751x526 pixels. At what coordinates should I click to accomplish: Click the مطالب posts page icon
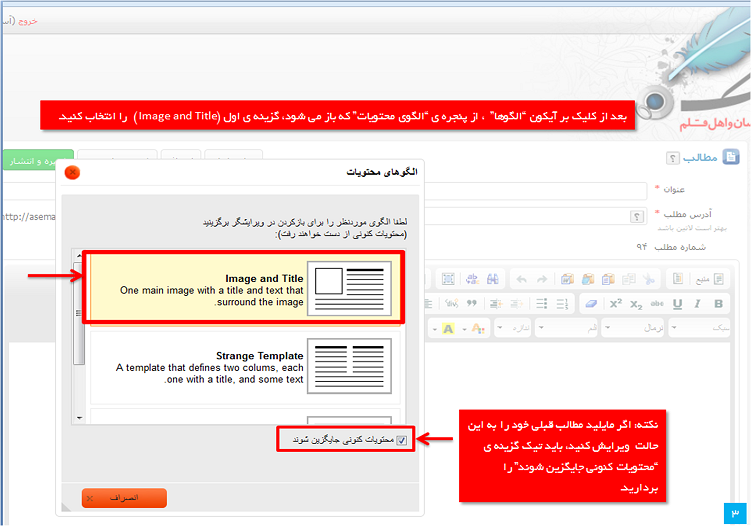click(x=731, y=157)
